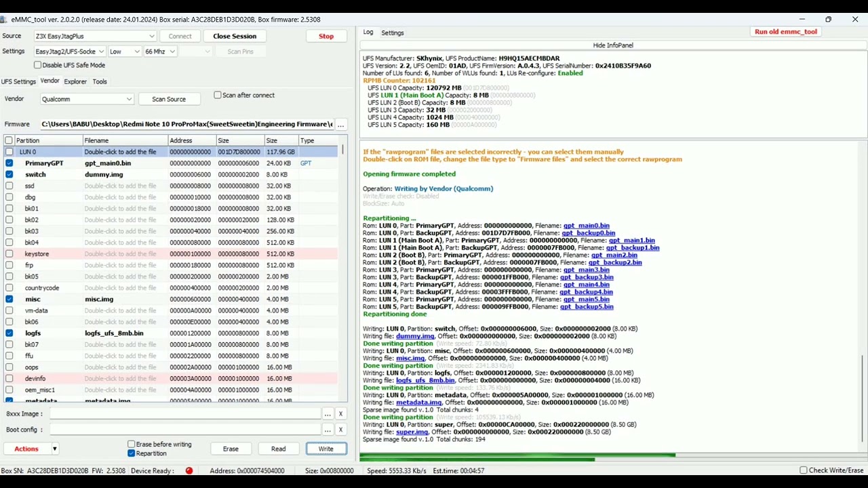Open the super.img file link in log
868x488 pixels.
[412, 432]
